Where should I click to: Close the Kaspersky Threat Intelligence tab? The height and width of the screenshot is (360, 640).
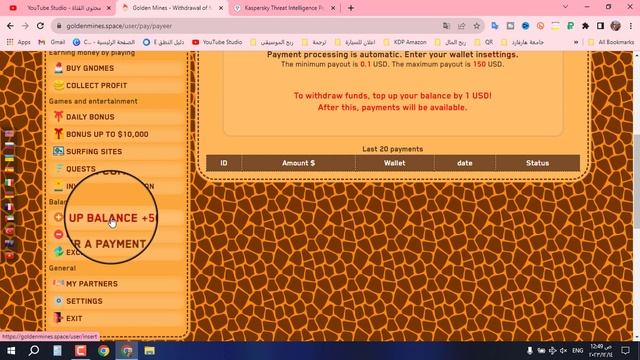[333, 8]
